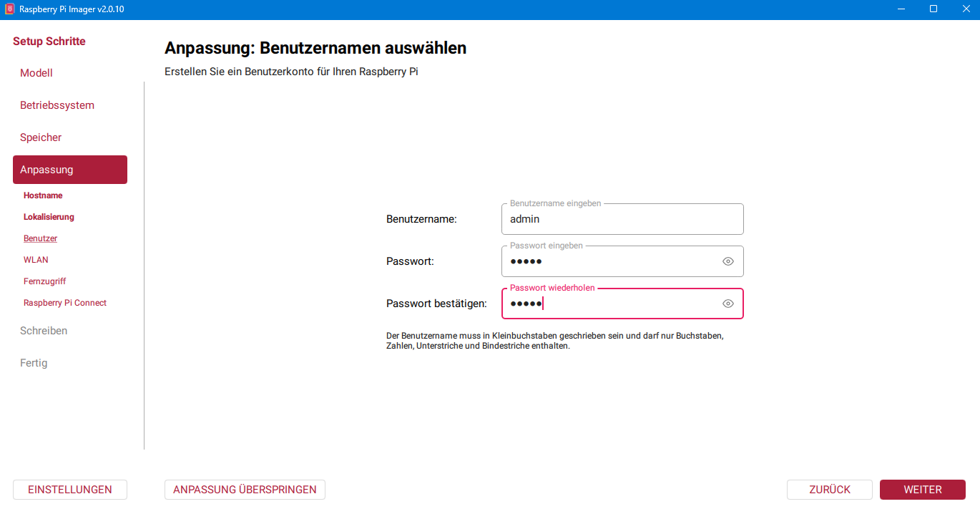The height and width of the screenshot is (509, 980).
Task: Focus the Passwort eingeben field
Action: (622, 261)
